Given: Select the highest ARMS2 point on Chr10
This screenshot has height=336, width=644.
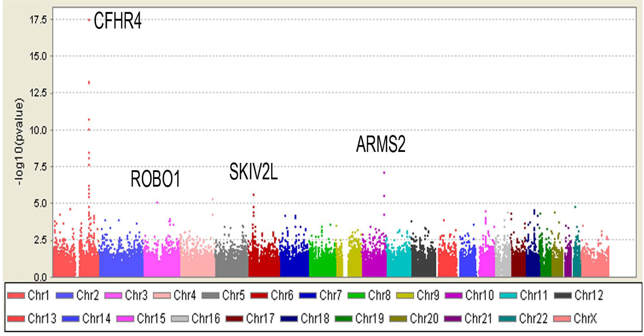Looking at the screenshot, I should click(384, 173).
